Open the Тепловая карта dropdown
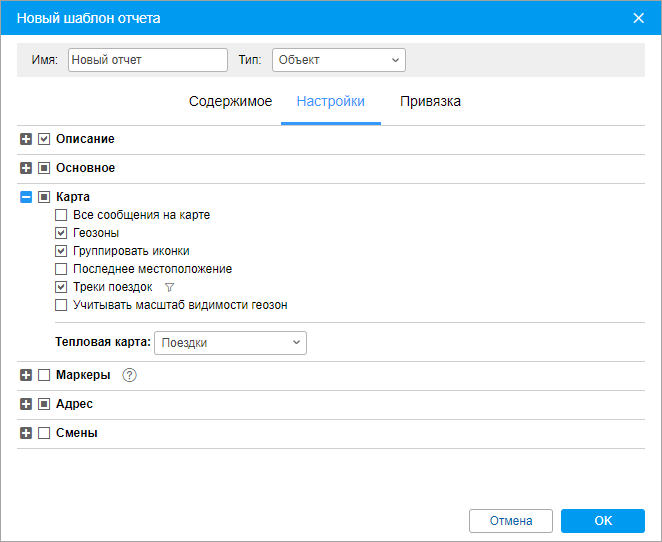This screenshot has height=542, width=662. pos(230,343)
